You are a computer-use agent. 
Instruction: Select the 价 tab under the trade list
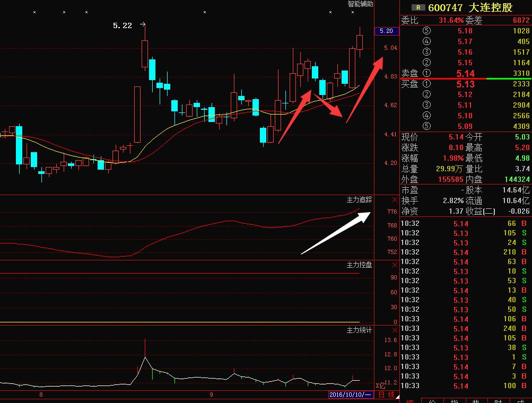click(432, 401)
